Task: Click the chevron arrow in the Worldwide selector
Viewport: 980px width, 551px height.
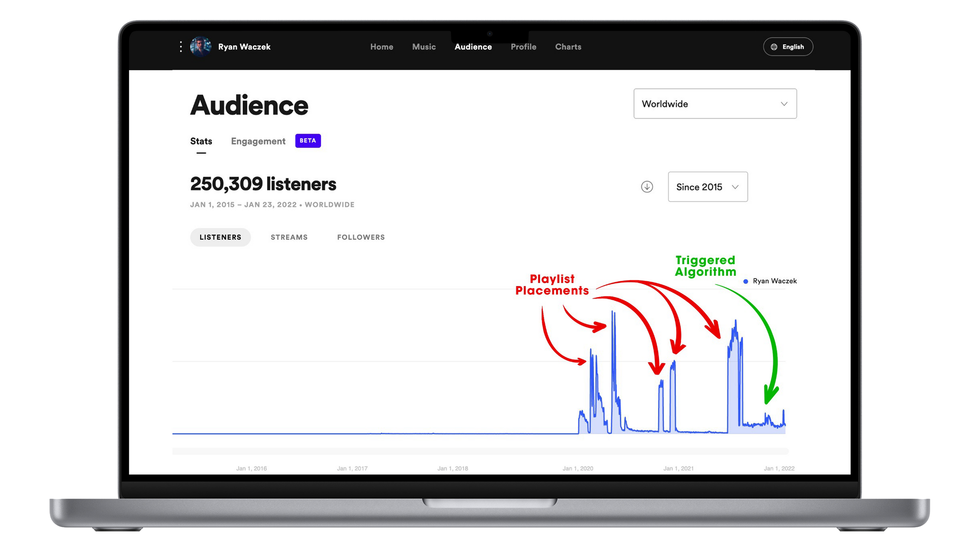Action: click(x=784, y=104)
